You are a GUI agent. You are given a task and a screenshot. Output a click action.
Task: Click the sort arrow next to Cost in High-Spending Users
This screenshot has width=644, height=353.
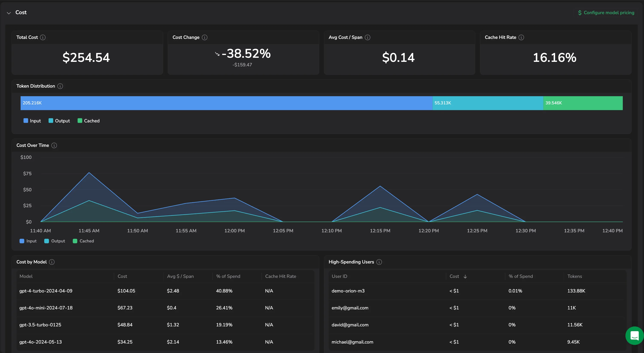point(465,277)
